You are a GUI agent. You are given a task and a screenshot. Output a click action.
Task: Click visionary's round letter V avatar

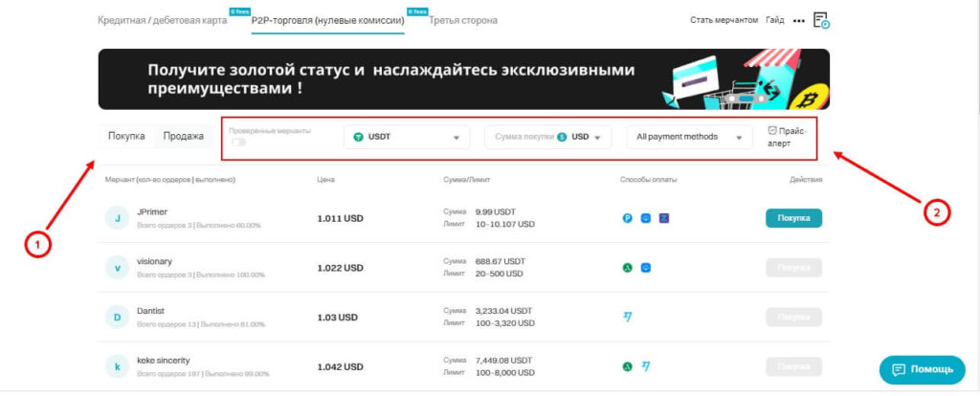pos(117,268)
